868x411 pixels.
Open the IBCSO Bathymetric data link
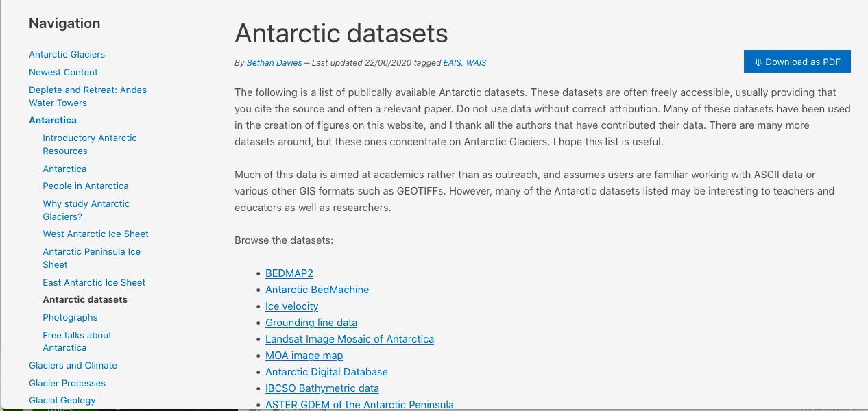[322, 388]
